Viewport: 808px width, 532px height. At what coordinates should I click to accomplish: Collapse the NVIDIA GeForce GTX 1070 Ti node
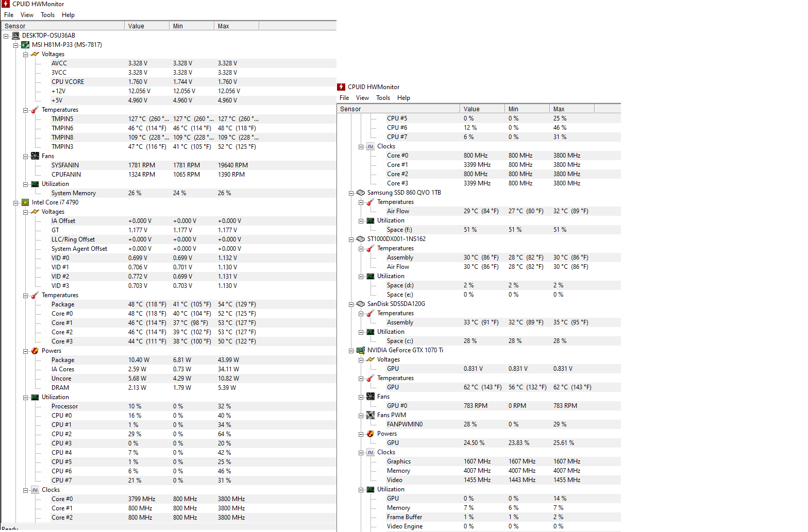pyautogui.click(x=351, y=351)
